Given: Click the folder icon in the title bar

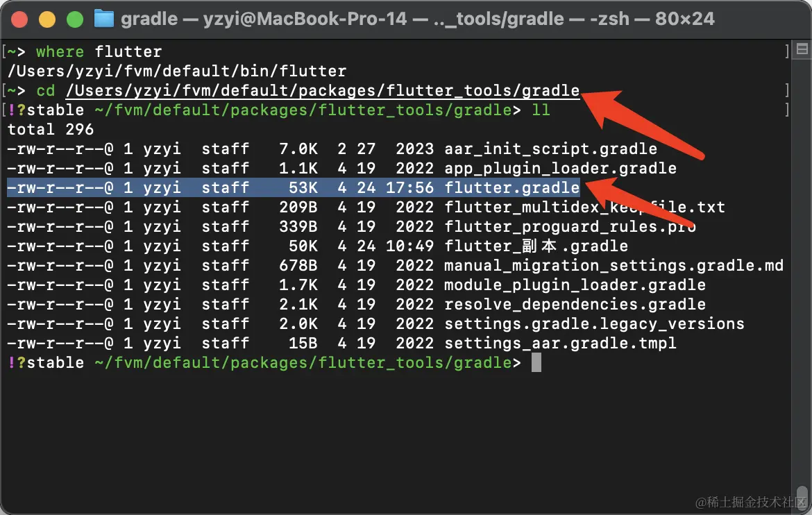Looking at the screenshot, I should click(x=105, y=19).
